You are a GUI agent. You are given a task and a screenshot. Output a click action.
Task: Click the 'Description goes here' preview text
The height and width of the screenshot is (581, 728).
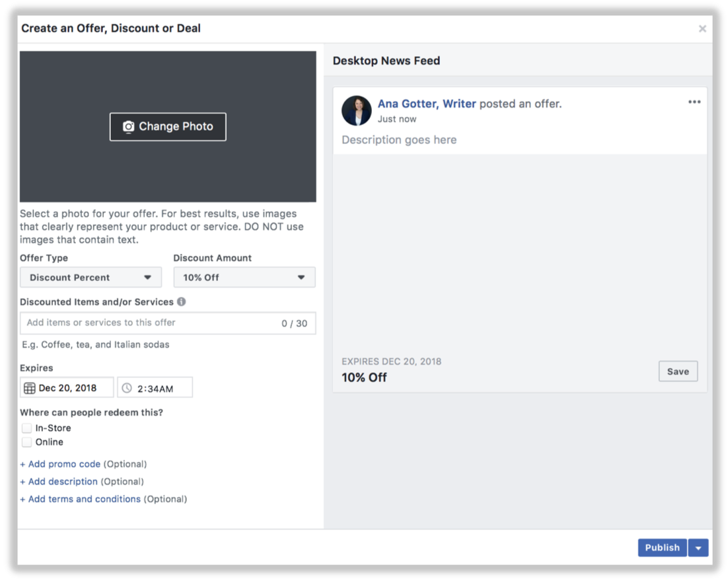pos(399,139)
